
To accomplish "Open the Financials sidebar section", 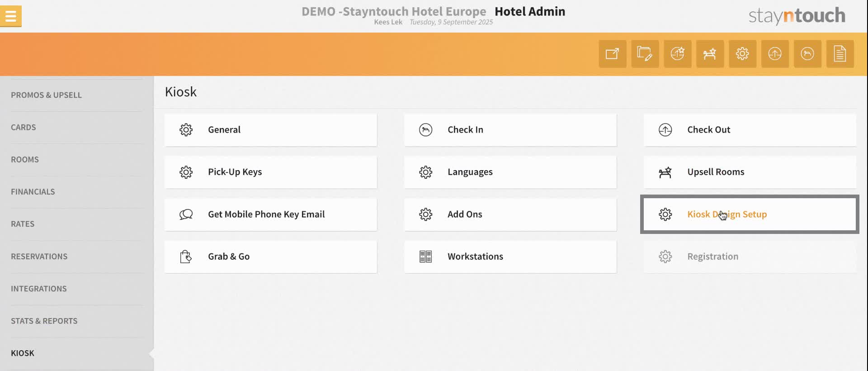I will (x=77, y=192).
